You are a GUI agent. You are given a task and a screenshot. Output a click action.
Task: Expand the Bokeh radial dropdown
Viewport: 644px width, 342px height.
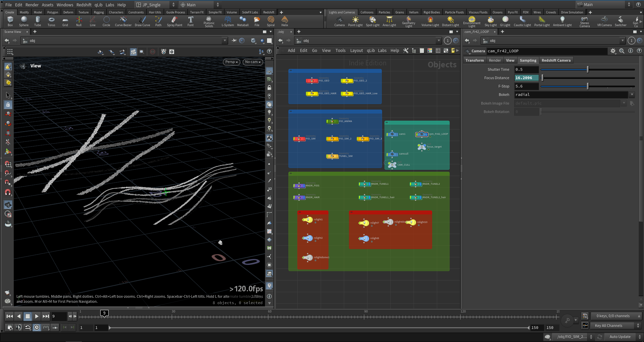coord(632,95)
